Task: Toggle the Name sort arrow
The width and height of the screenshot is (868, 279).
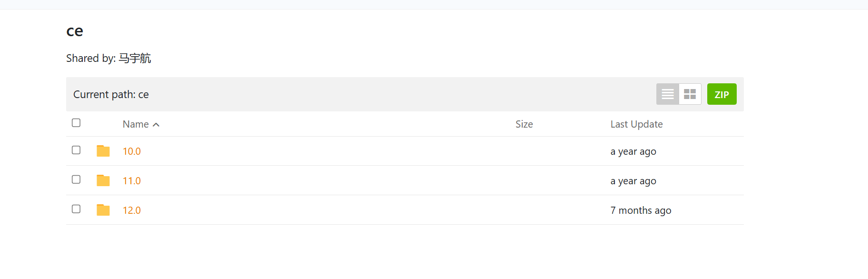Action: tap(156, 125)
